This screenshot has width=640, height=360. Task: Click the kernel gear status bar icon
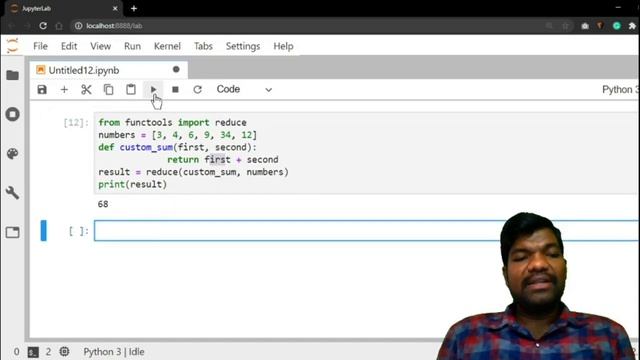pos(64,351)
